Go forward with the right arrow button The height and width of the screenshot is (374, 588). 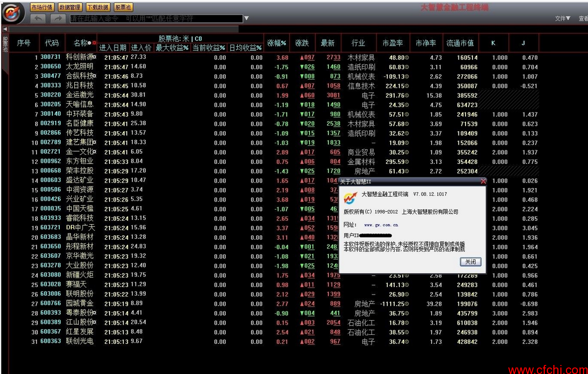pos(58,18)
